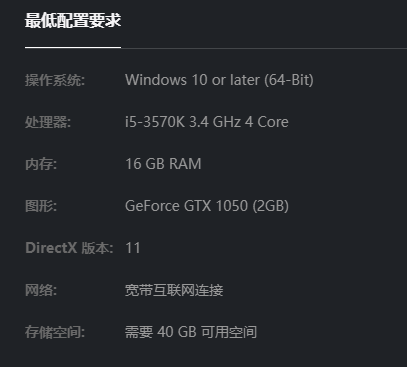Select the DirectX version value 11

click(x=133, y=248)
